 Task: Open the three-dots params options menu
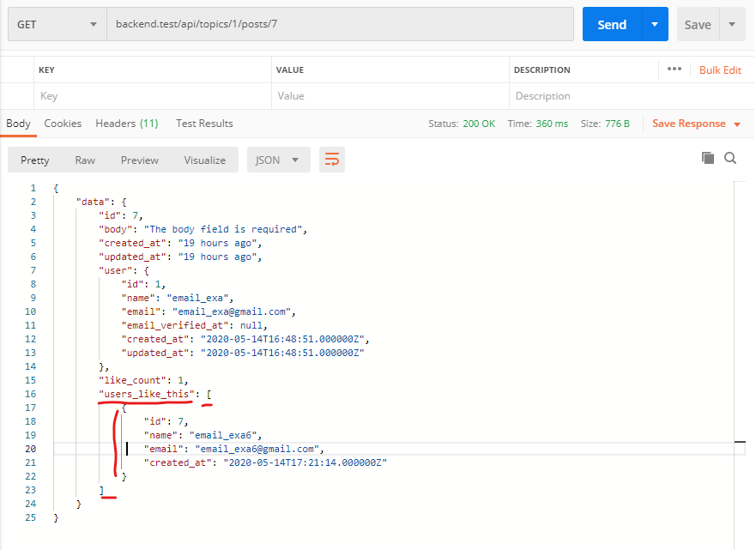coord(674,70)
